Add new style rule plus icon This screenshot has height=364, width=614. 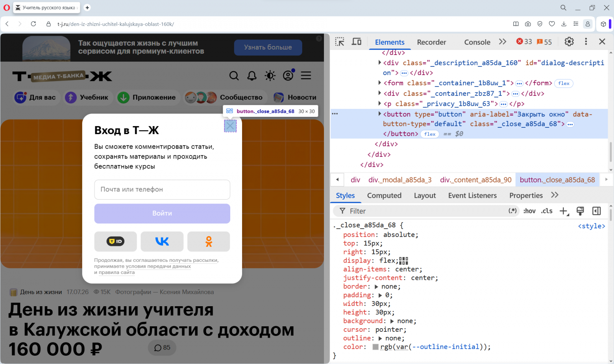564,211
